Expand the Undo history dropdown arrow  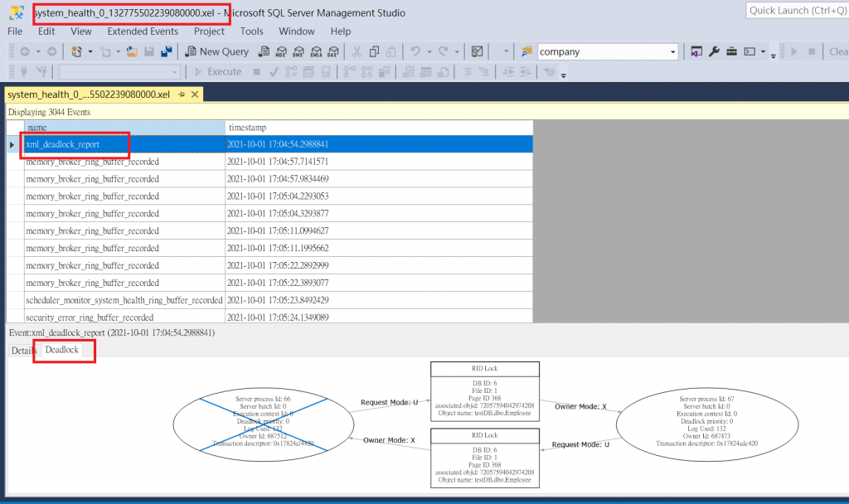coord(429,52)
